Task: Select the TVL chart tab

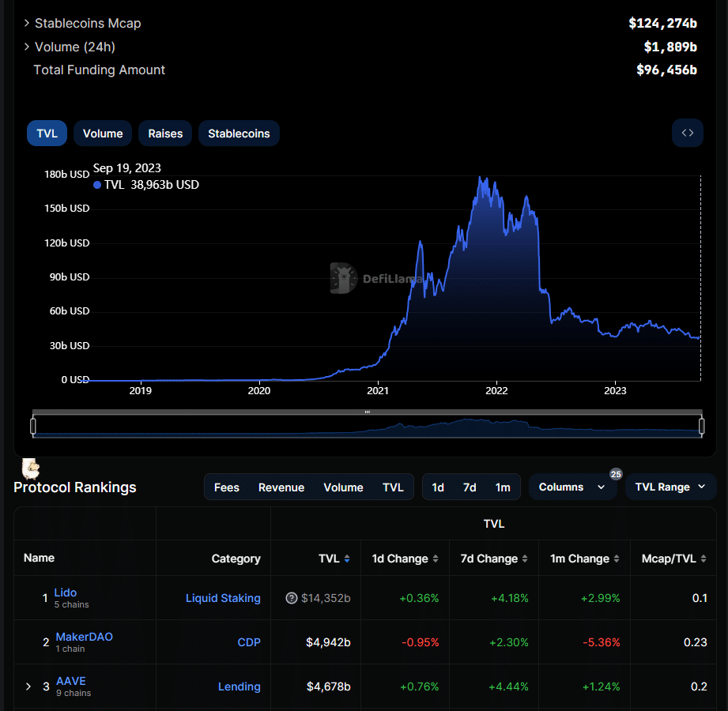Action: point(47,134)
